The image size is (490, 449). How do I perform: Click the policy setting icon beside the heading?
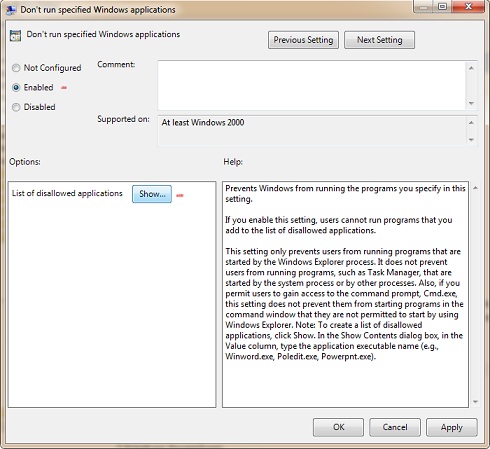15,35
